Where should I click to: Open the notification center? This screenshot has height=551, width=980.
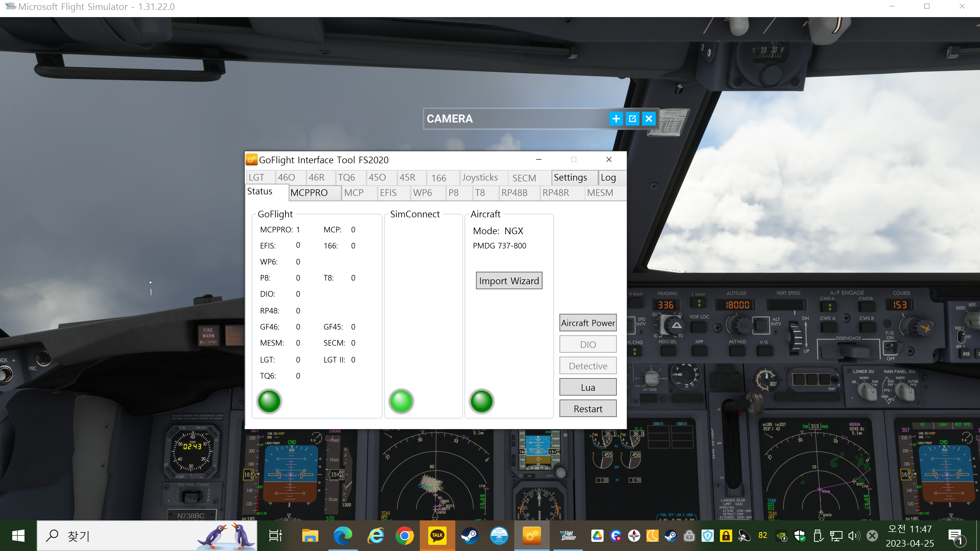[956, 536]
